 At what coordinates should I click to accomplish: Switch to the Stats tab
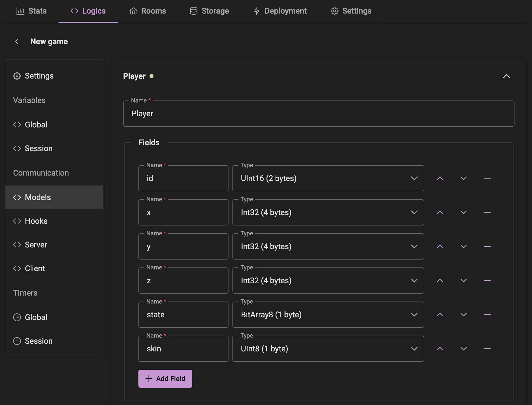pyautogui.click(x=31, y=11)
